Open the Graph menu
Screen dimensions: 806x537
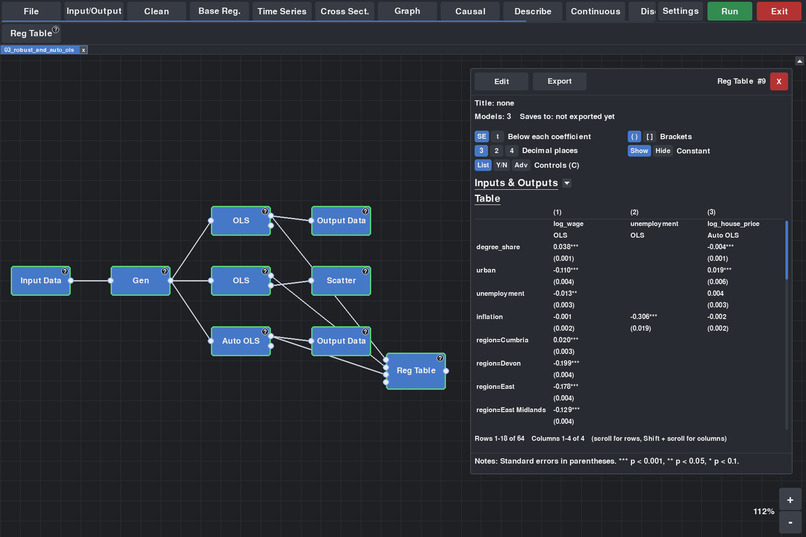coord(407,11)
